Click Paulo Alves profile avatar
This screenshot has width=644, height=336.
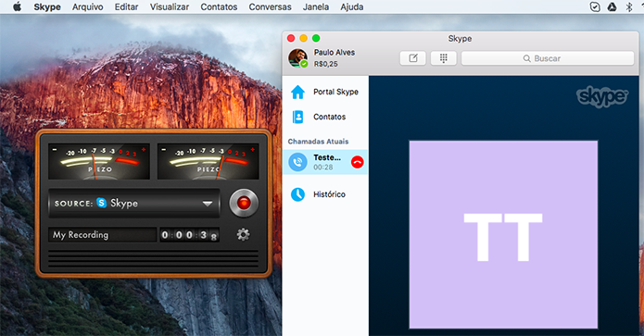(x=297, y=57)
